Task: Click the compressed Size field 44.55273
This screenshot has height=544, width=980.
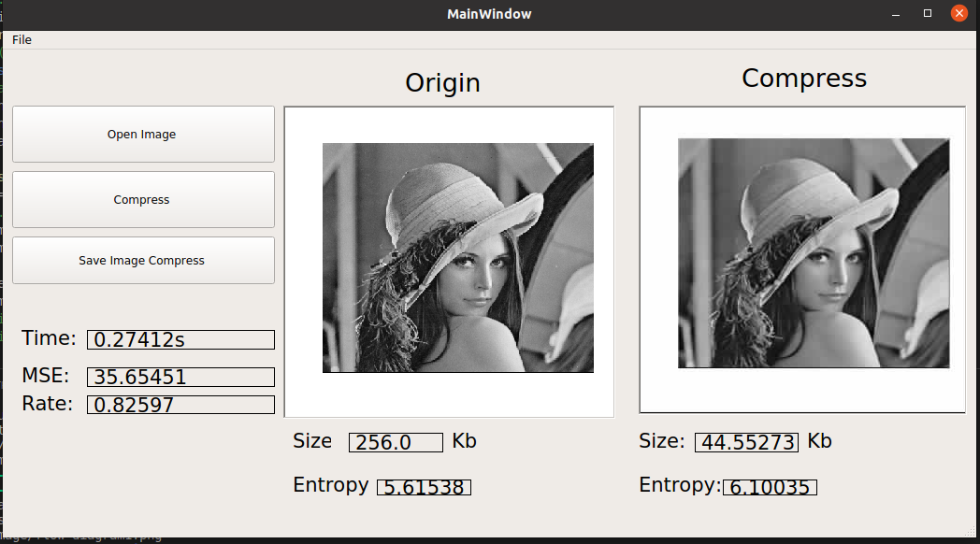Action: 747,442
